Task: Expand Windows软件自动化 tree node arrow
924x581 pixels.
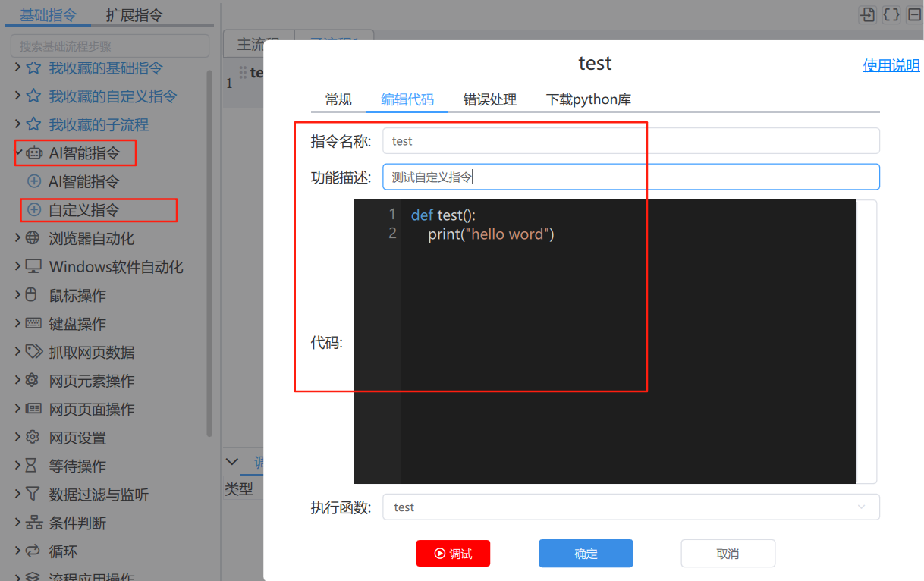Action: point(18,267)
